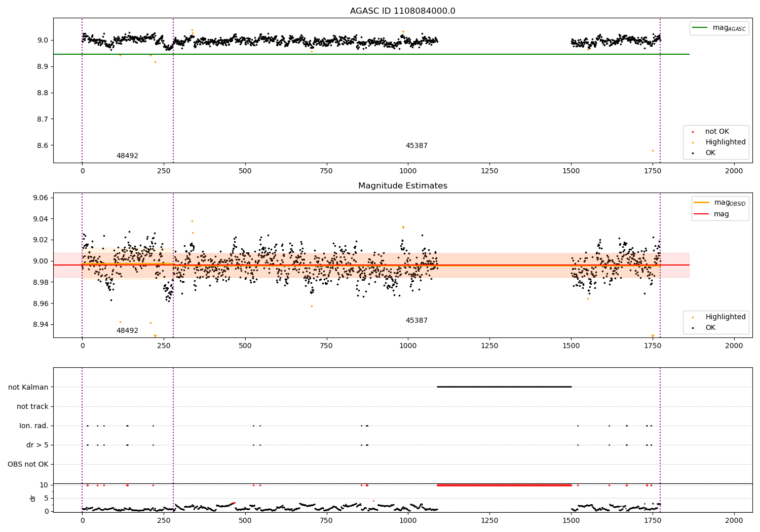Click y-axis tick 8.7 in top plot

coord(43,120)
